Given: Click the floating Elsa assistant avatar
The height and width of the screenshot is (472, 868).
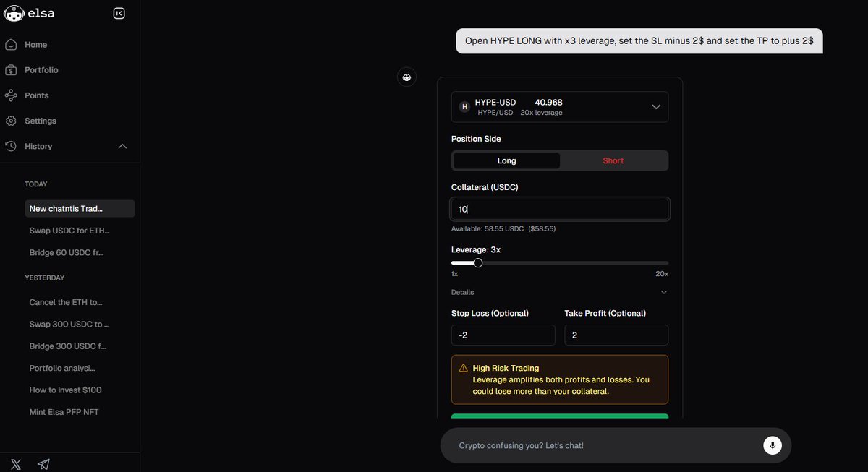Looking at the screenshot, I should (407, 77).
